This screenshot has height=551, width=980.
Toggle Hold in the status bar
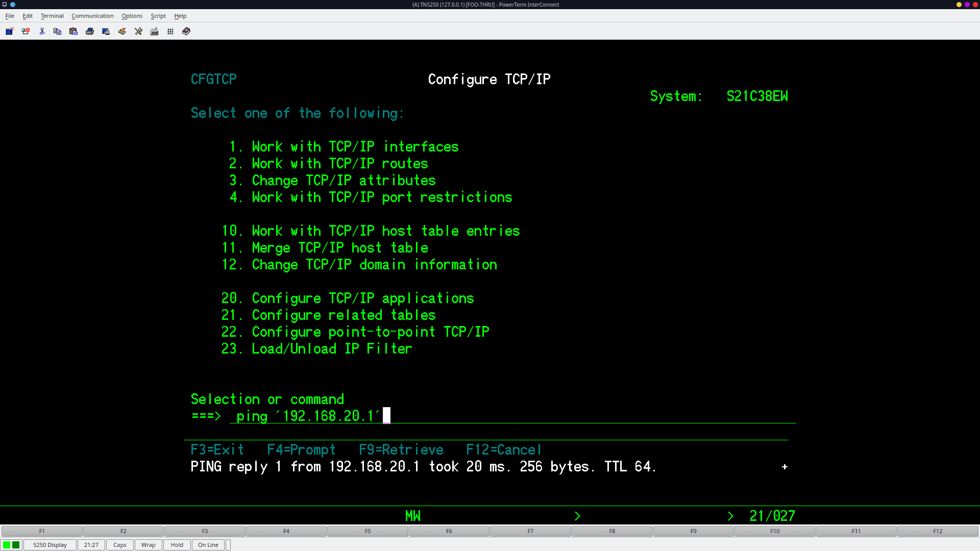pos(177,544)
